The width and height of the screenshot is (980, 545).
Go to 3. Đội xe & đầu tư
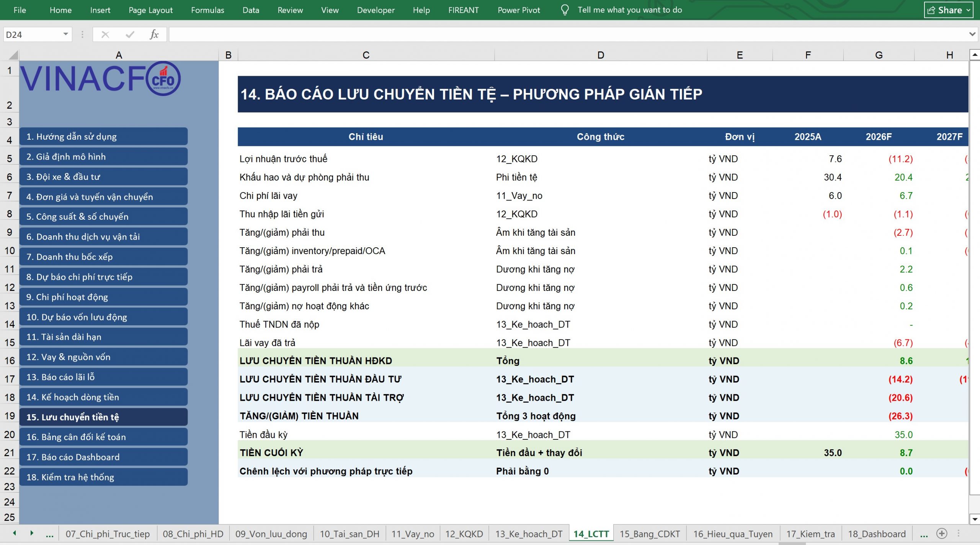pyautogui.click(x=103, y=176)
